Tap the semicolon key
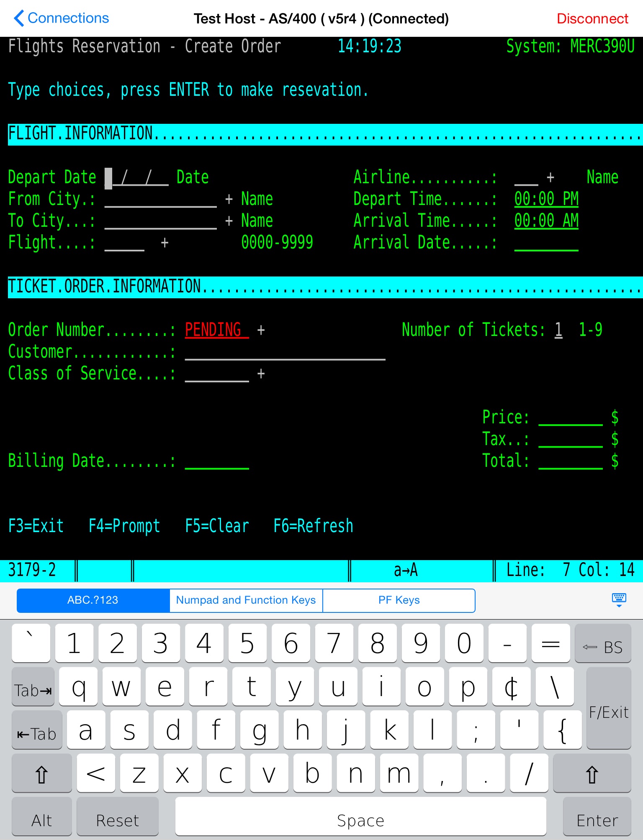This screenshot has height=840, width=643. 476,730
